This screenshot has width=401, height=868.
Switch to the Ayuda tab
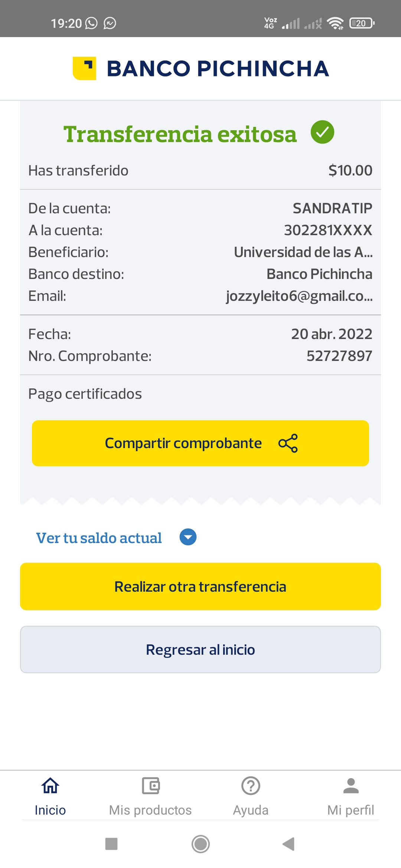(x=251, y=810)
